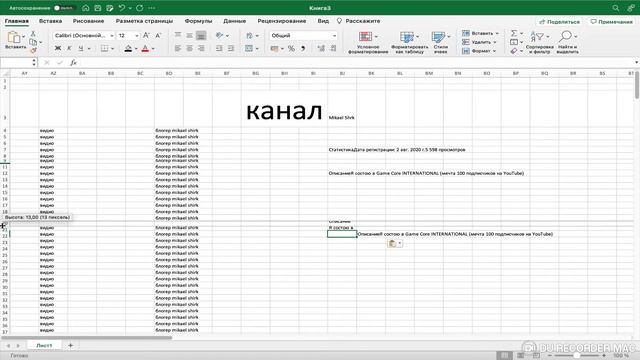
Task: Click the Расскажите search helper
Action: [358, 21]
